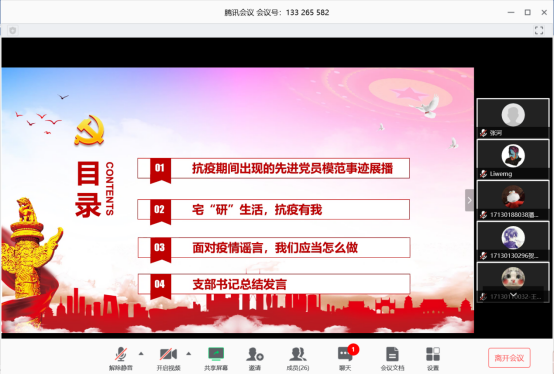Start sharing screen
The image size is (554, 374).
coord(216,354)
